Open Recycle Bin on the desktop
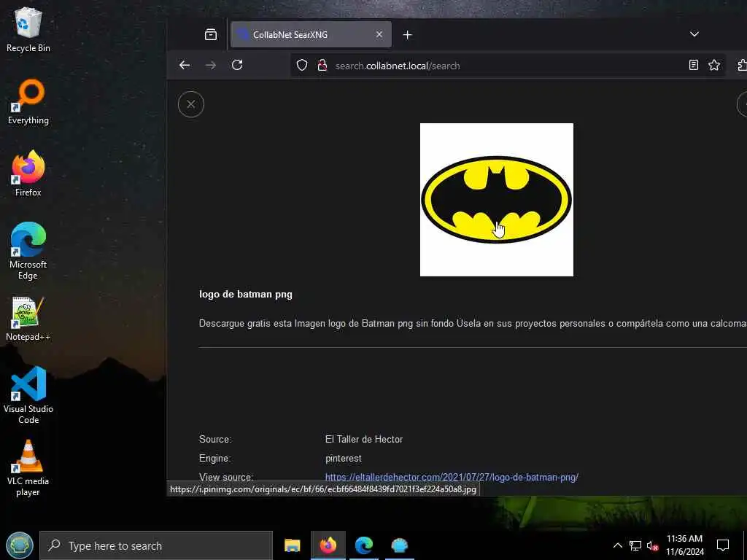 click(x=28, y=29)
